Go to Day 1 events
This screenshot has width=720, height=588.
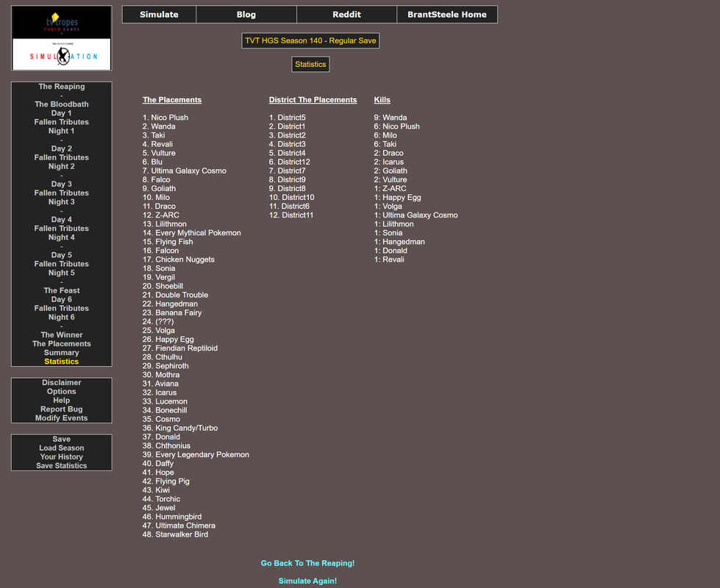[x=62, y=113]
